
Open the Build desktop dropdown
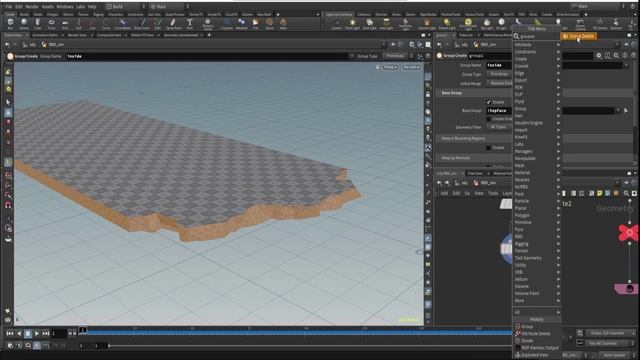(x=124, y=7)
